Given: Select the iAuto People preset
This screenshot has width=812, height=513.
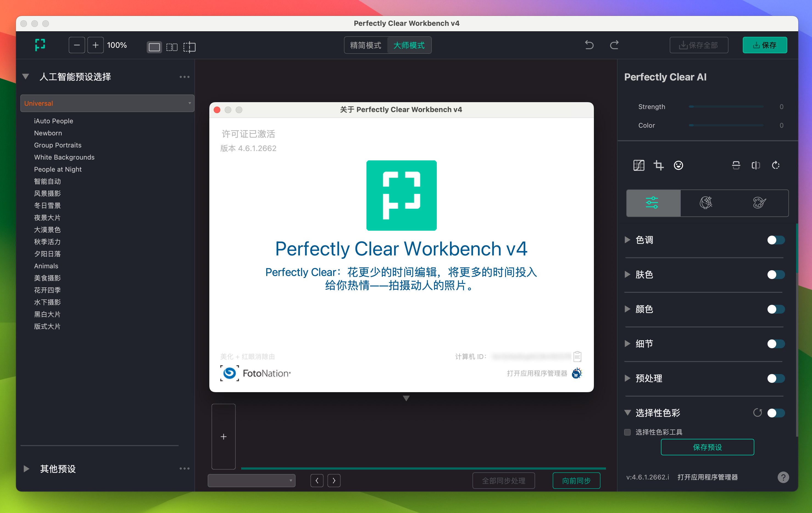Looking at the screenshot, I should [54, 121].
